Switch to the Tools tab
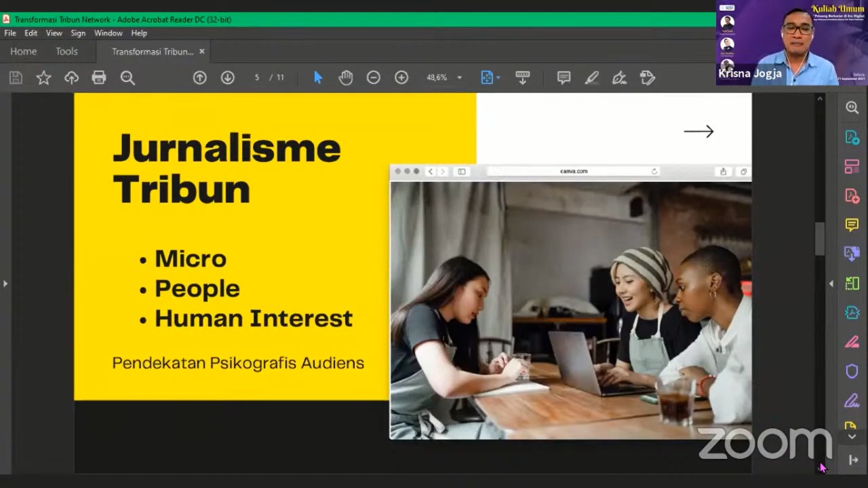The height and width of the screenshot is (488, 868). coord(66,52)
